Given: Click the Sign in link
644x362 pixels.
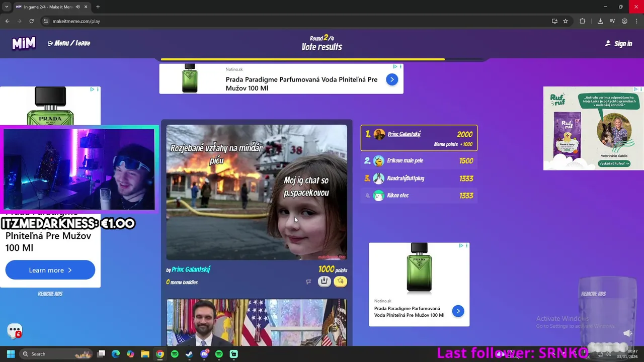Looking at the screenshot, I should pos(618,44).
